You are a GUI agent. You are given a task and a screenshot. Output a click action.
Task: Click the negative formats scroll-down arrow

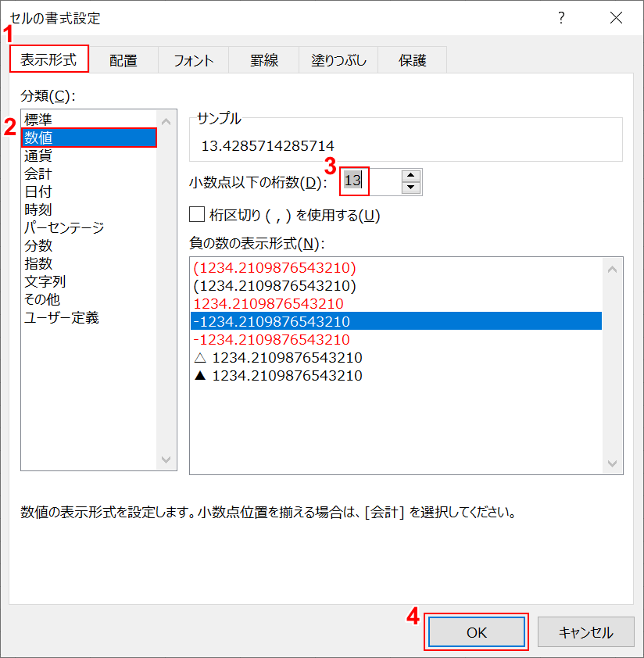pos(612,464)
